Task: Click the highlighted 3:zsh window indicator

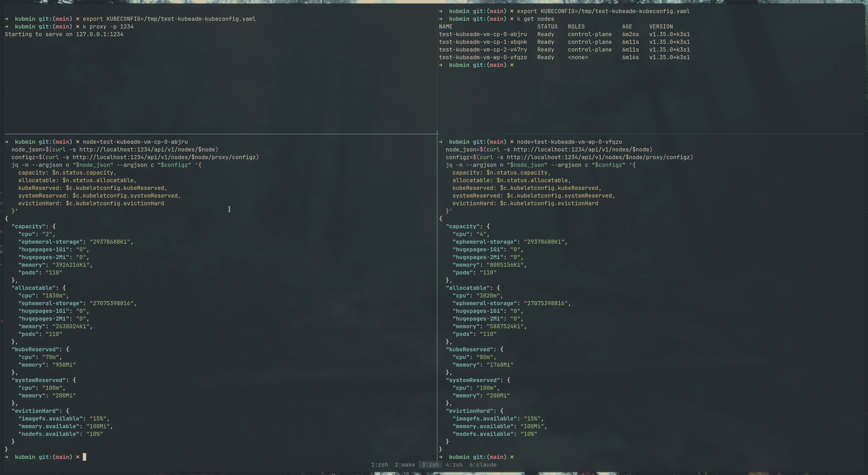Action: pyautogui.click(x=430, y=465)
